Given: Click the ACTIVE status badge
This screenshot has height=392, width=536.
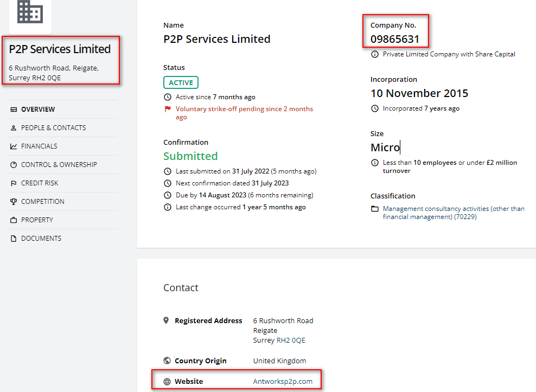Looking at the screenshot, I should (181, 82).
